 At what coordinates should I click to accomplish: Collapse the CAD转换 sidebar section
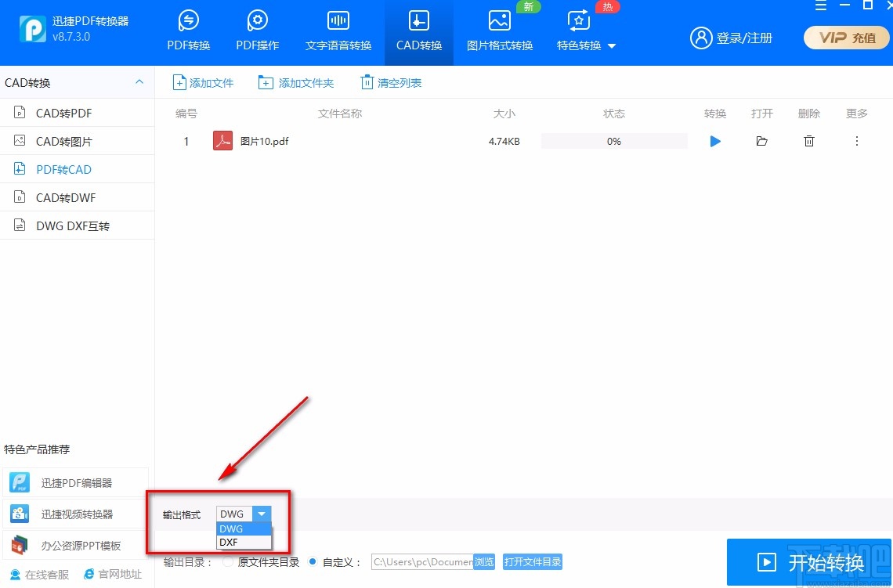[x=139, y=81]
